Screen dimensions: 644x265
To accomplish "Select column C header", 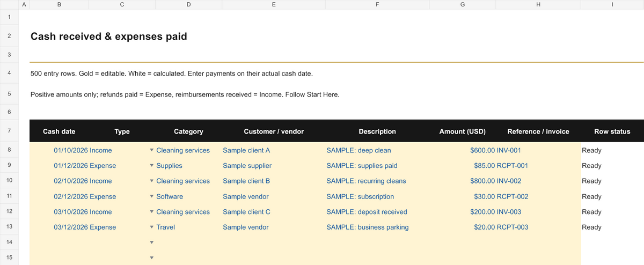I will 122,4.
